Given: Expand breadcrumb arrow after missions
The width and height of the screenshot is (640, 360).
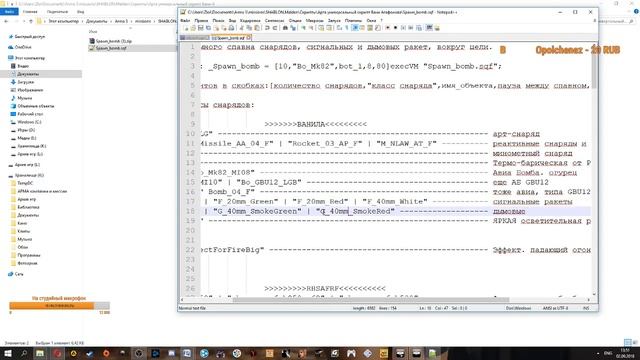Looking at the screenshot, I should pos(154,21).
